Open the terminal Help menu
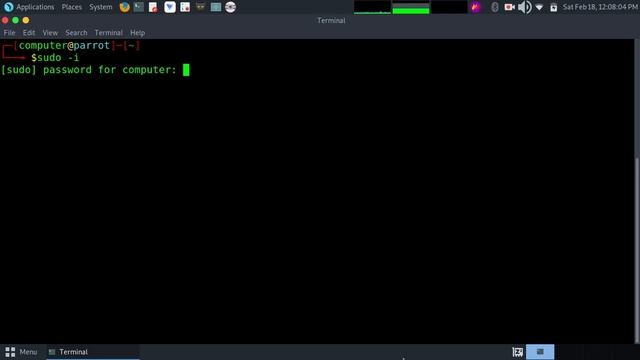 tap(138, 33)
